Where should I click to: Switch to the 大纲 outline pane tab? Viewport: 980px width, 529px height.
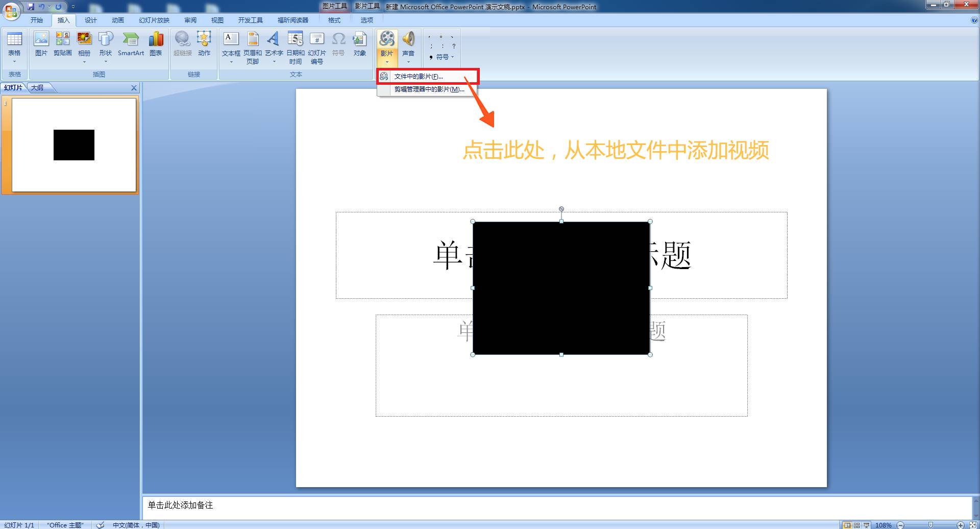tap(37, 88)
